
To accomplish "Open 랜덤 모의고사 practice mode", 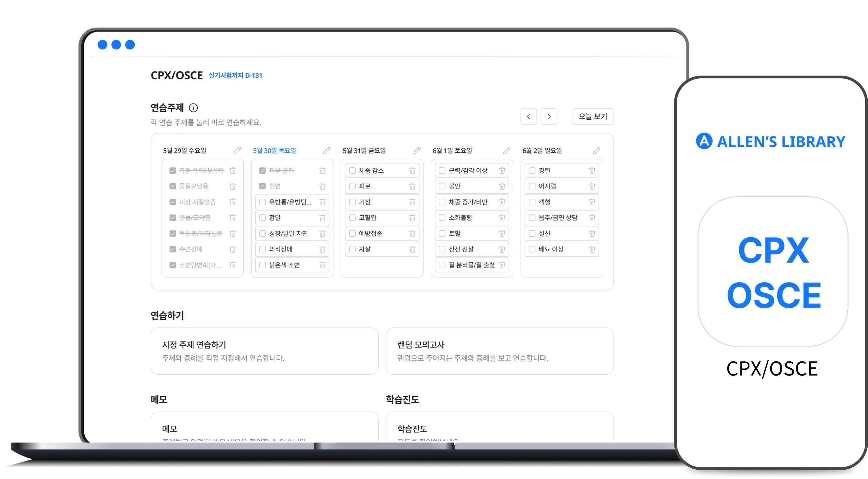I will pyautogui.click(x=500, y=351).
